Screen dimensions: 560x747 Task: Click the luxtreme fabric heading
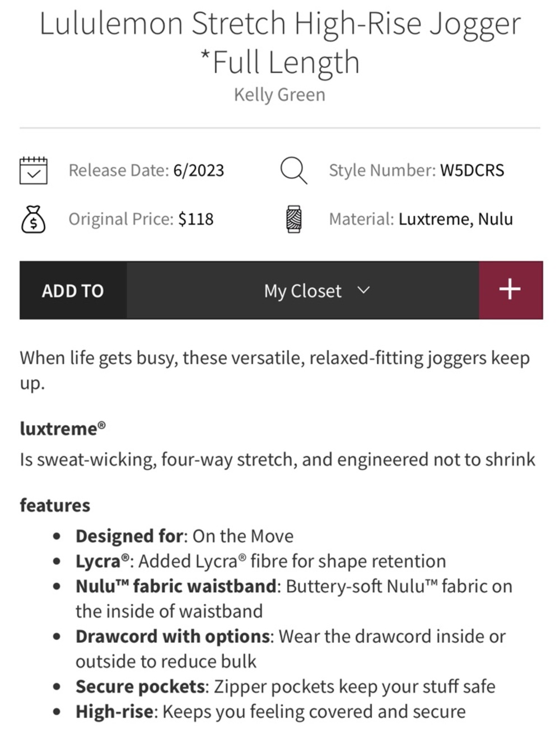pyautogui.click(x=63, y=429)
